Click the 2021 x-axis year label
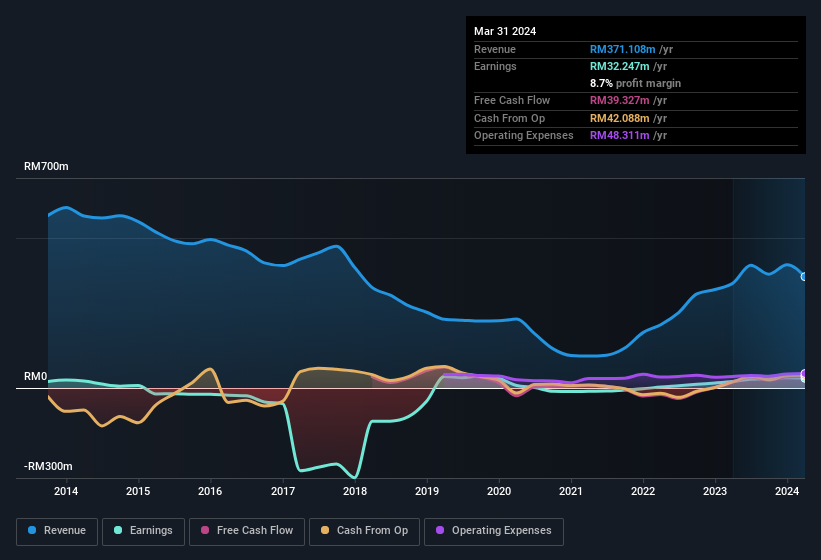 click(x=571, y=491)
